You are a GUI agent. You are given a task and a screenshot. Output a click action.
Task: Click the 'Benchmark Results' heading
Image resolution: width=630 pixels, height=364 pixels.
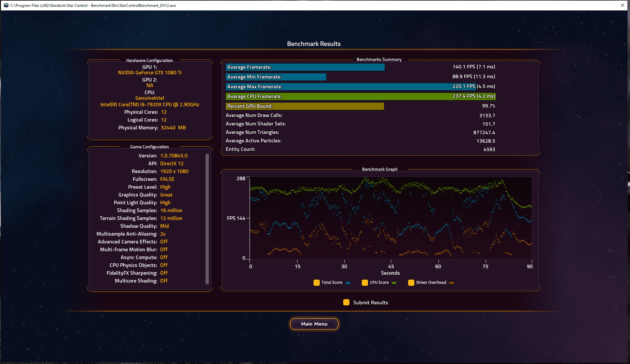[x=314, y=44]
